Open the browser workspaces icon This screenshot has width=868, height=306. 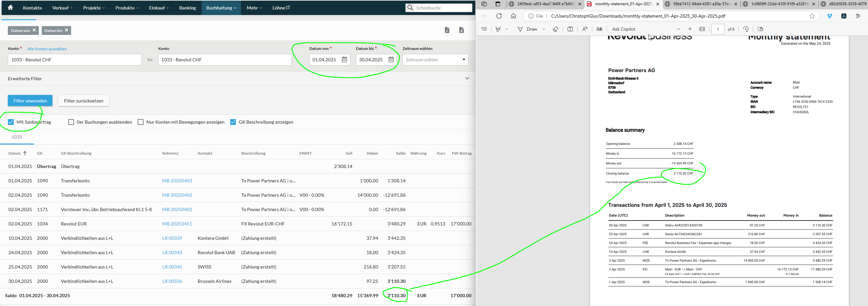point(484,4)
